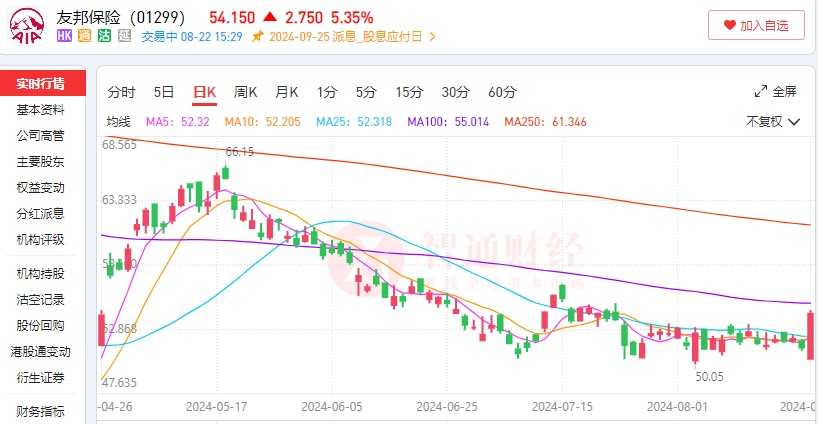Click the purple HK market badge
This screenshot has width=818, height=424.
point(64,36)
